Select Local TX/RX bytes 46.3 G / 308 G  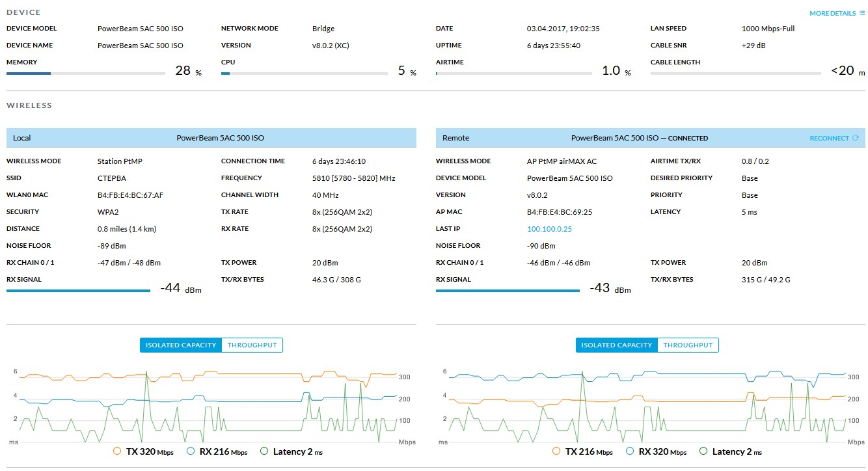336,280
